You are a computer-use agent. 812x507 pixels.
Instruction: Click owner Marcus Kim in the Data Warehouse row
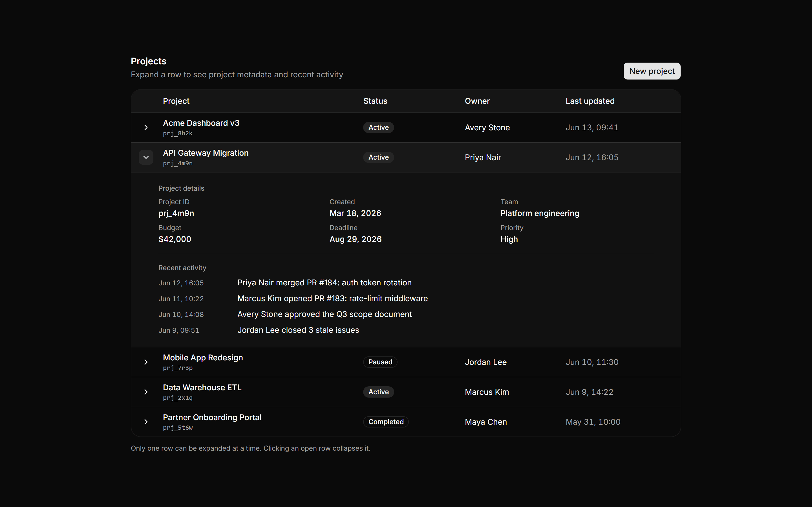(x=487, y=392)
